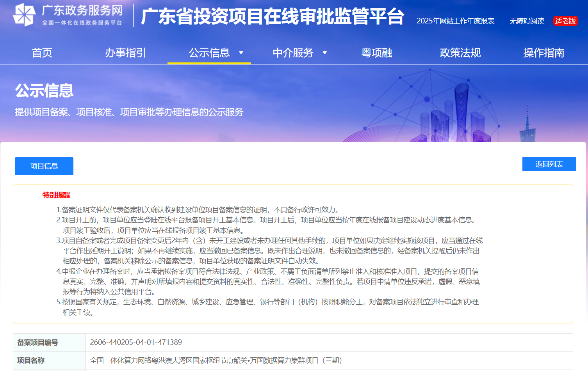This screenshot has height=371, width=588.
Task: Expand the 中介服务 dropdown arrow
Action: point(324,53)
